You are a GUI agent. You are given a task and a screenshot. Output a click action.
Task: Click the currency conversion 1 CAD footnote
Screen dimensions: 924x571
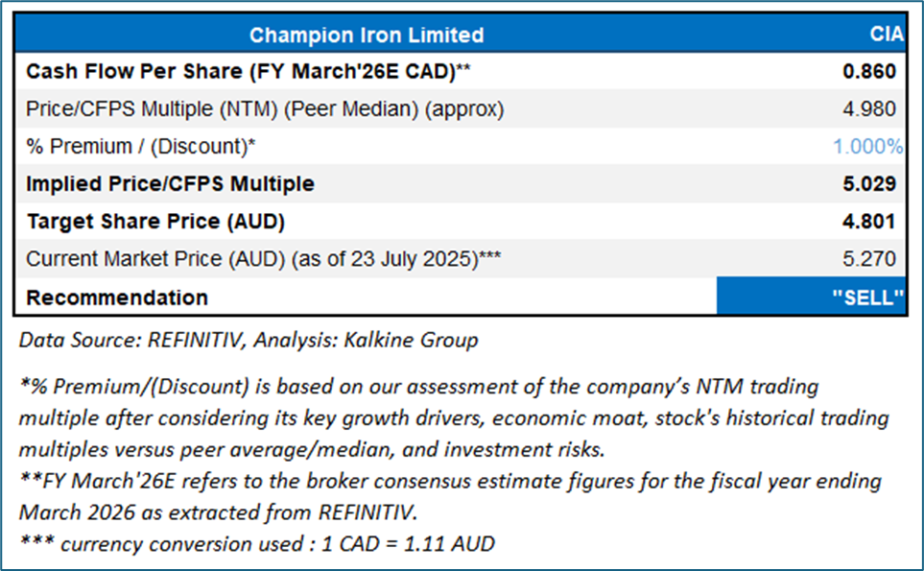tap(257, 544)
